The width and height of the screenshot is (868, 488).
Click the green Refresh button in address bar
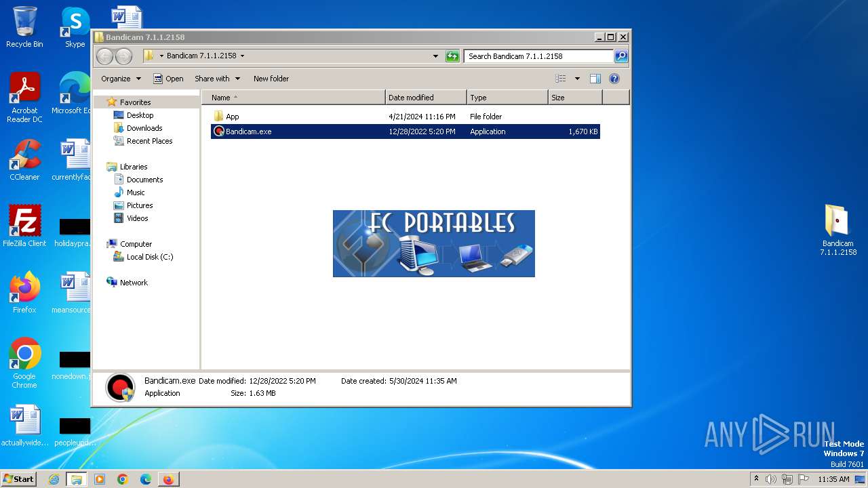click(452, 56)
